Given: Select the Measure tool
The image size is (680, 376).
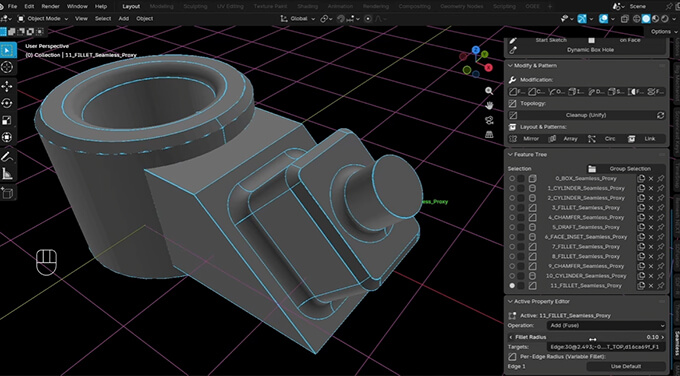Looking at the screenshot, I should tap(7, 174).
